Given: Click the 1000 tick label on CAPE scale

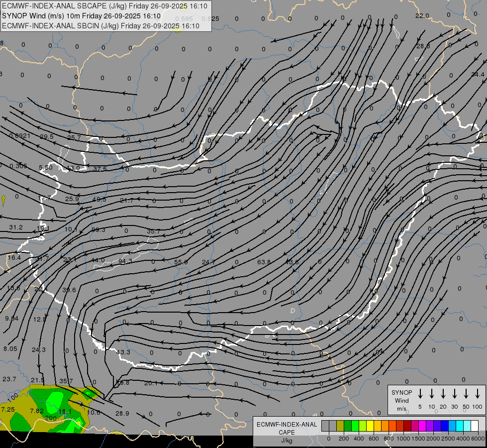Looking at the screenshot, I should 403,439.
